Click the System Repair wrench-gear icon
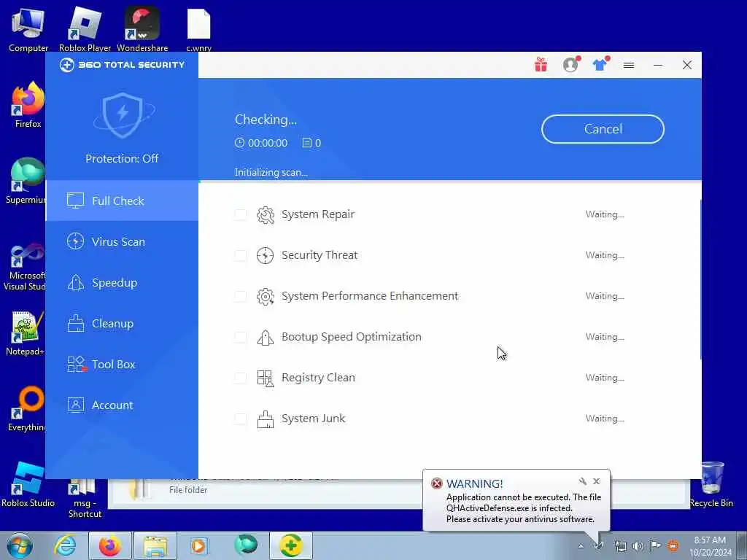747x560 pixels. click(266, 215)
